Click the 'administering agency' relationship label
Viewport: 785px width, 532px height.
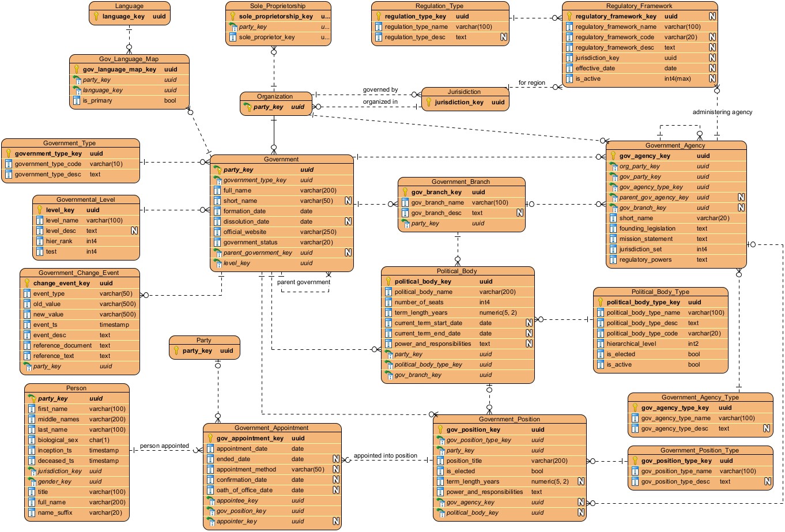[x=722, y=112]
